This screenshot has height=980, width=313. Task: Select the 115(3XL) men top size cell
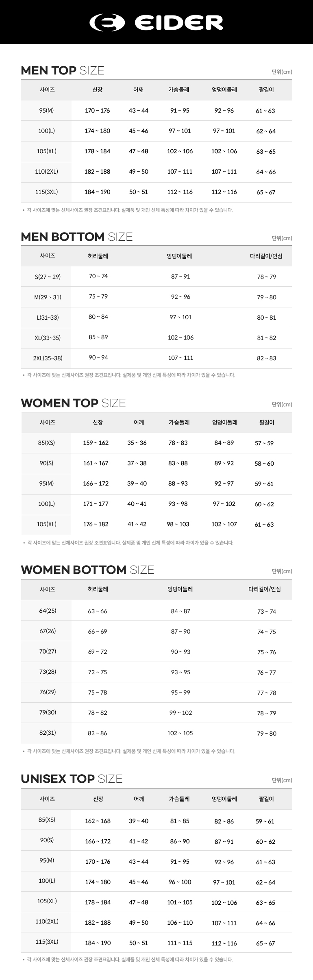(46, 192)
